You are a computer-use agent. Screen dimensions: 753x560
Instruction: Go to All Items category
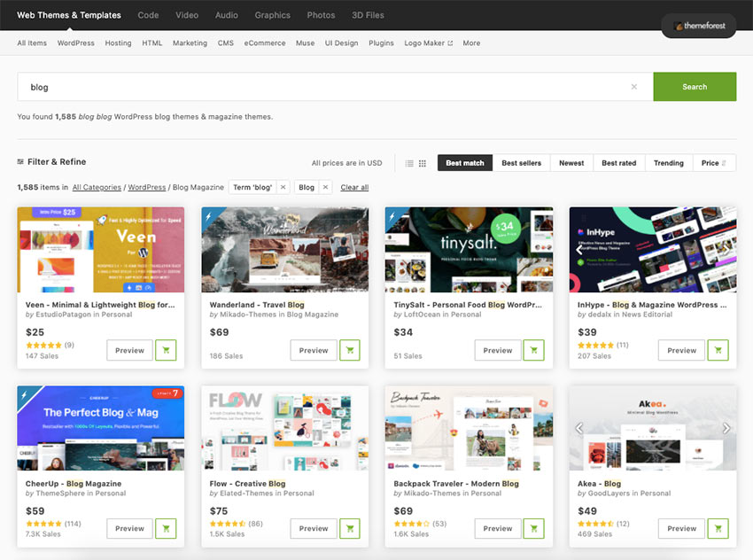pos(32,43)
